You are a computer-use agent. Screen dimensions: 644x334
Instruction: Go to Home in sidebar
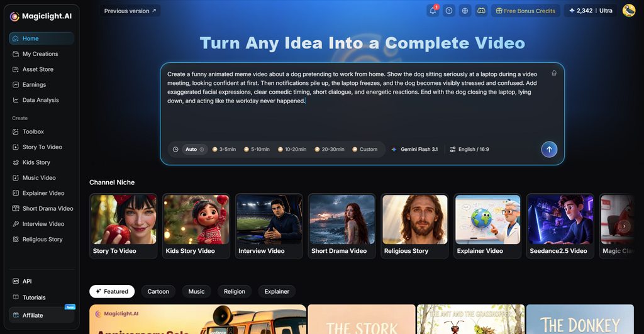pos(41,38)
